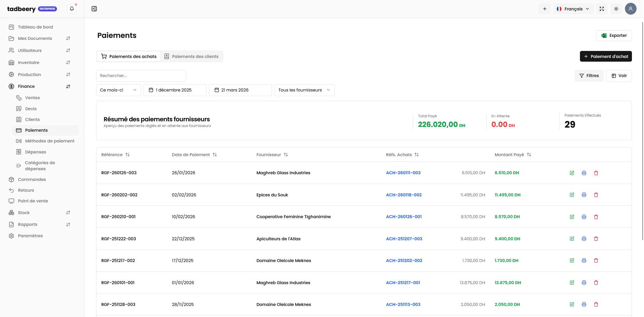Viewport: 644px width, 317px height.
Task: Enter fullscreen mode icon
Action: [x=602, y=9]
